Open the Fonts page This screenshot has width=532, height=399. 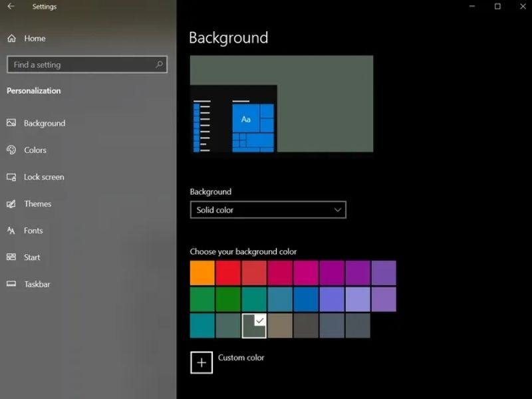33,230
